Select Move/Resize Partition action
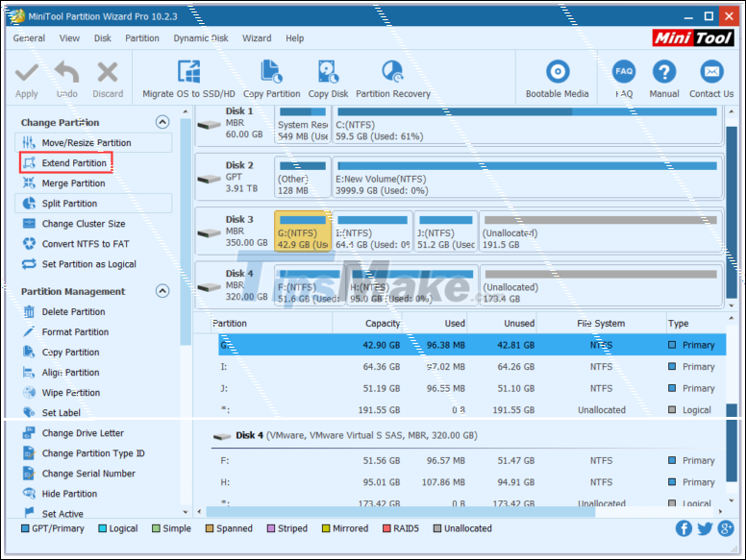The width and height of the screenshot is (746, 560). point(93,142)
